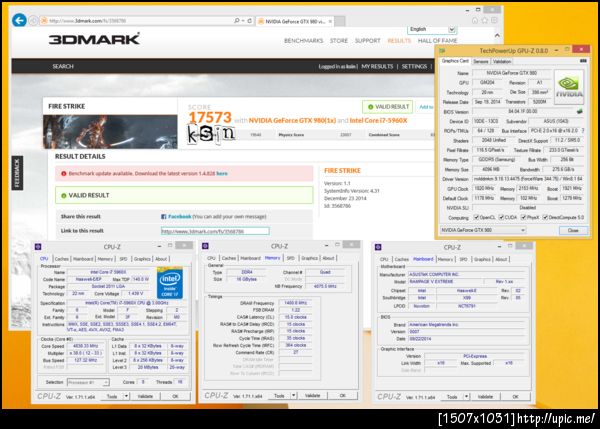The width and height of the screenshot is (600, 429).
Task: Click OK in the left CPU-Z window
Action: coord(175,396)
